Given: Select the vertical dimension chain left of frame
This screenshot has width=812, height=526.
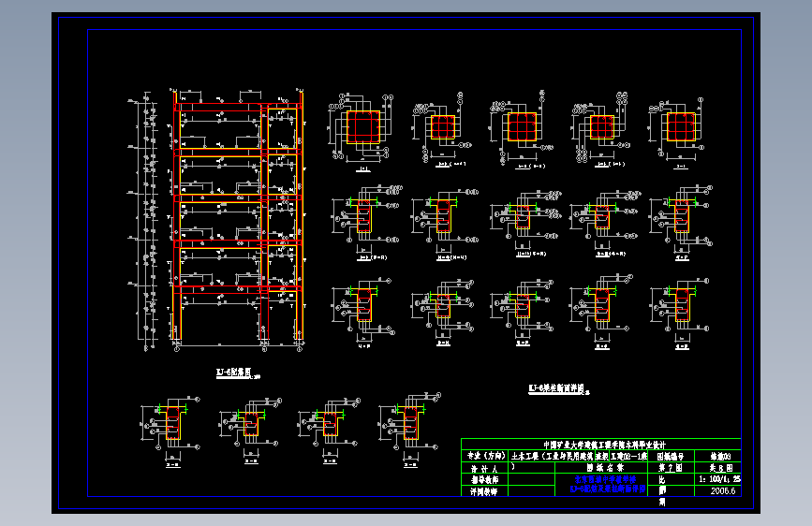Looking at the screenshot, I should pos(146,221).
